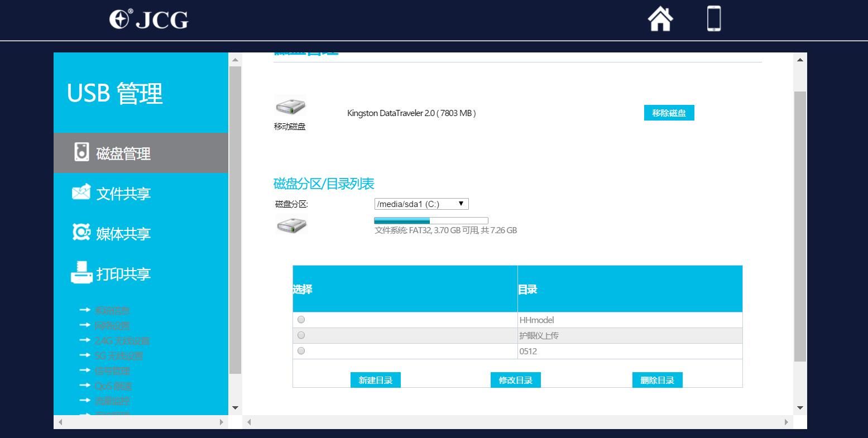Open the 信号管理 sidebar link
This screenshot has width=868, height=438.
pyautogui.click(x=112, y=370)
